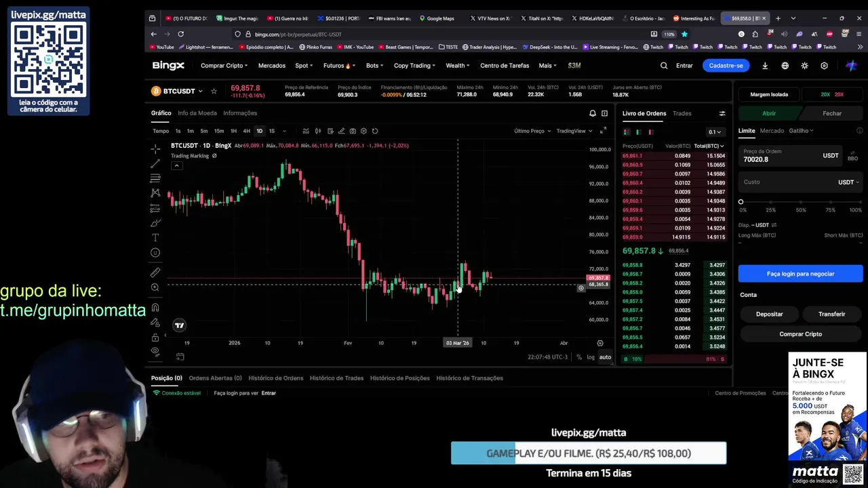Open chart axis settings gear
Screen dimensions: 868x488
click(x=599, y=343)
